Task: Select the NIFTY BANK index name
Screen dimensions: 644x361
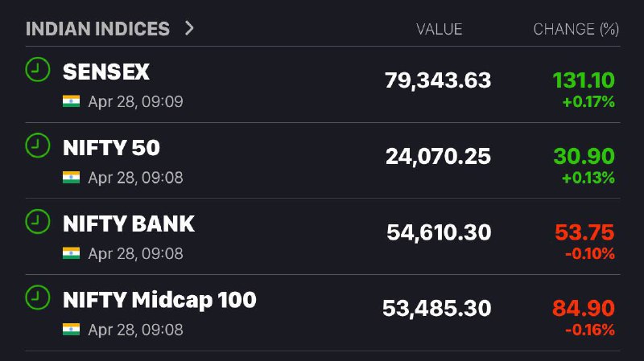Action: coord(129,224)
